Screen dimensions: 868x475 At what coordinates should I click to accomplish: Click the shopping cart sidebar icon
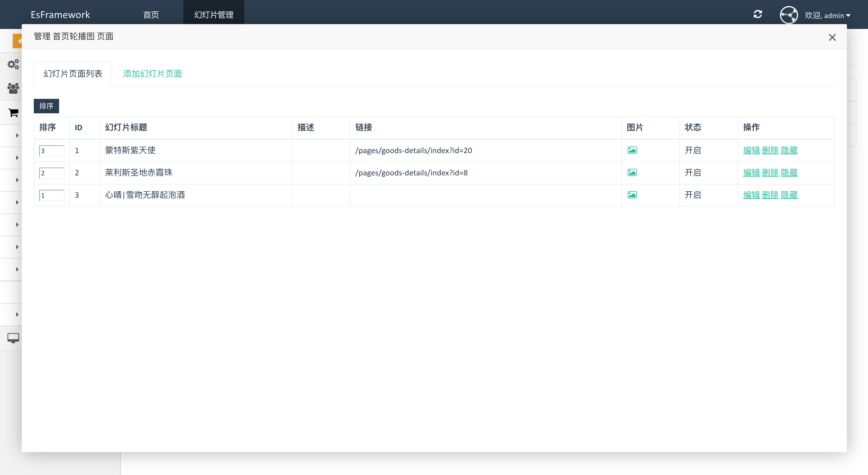click(13, 113)
